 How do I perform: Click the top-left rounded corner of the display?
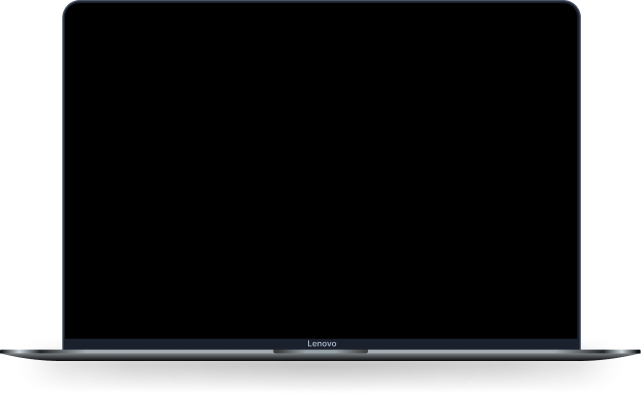(x=70, y=8)
